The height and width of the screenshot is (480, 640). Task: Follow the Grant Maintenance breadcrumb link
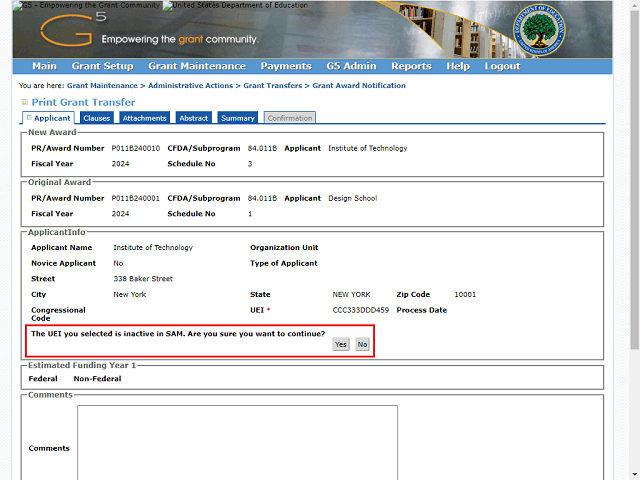click(102, 86)
